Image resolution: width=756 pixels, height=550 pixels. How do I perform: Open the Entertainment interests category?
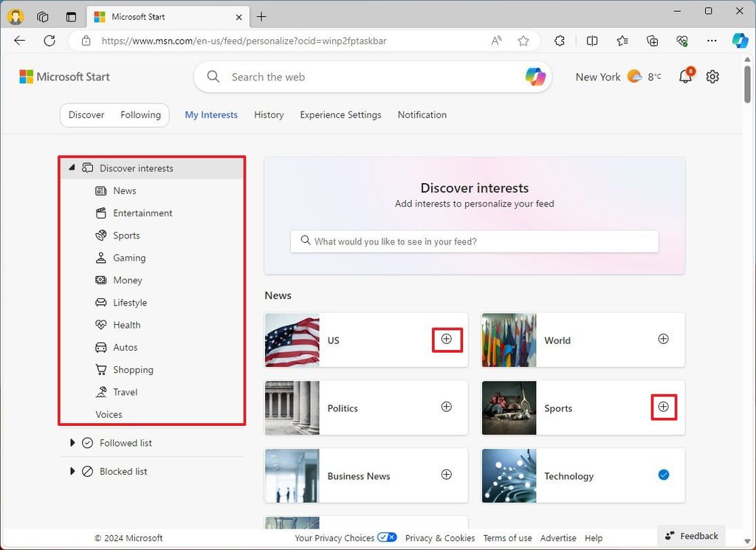coord(142,213)
